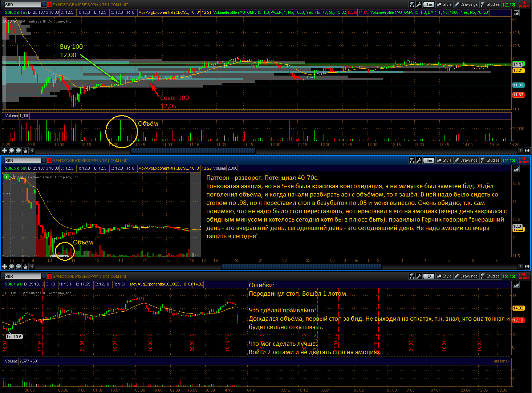
Task: Open the 5m timeframe selector
Action: pos(429,160)
